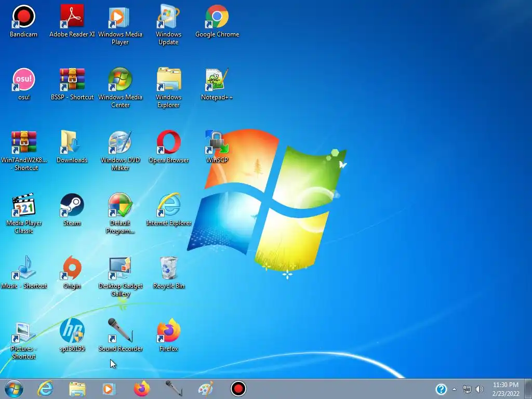Open the network status tray icon

point(467,389)
